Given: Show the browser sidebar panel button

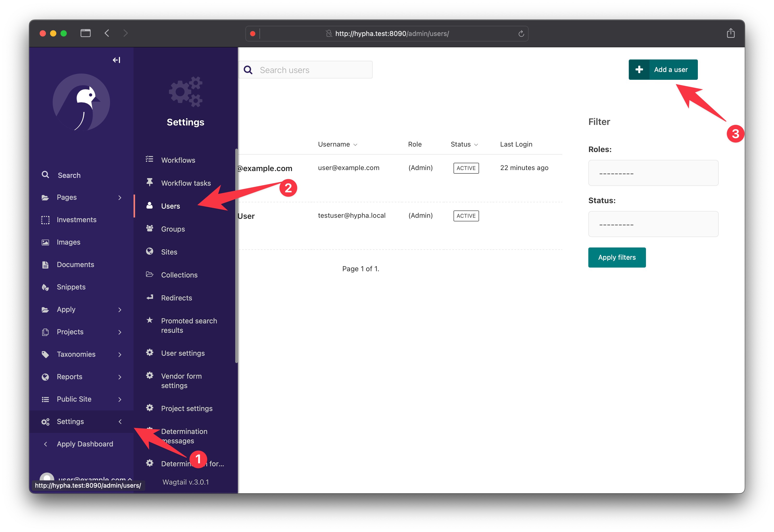Looking at the screenshot, I should [x=86, y=33].
